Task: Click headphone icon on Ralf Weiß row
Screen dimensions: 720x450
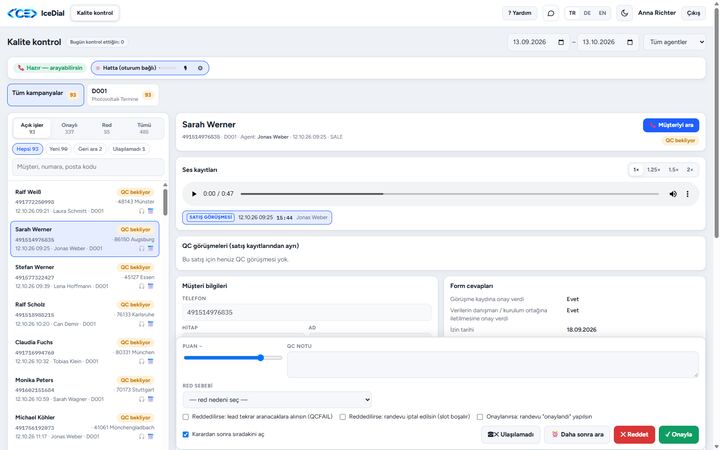Action: coord(141,211)
